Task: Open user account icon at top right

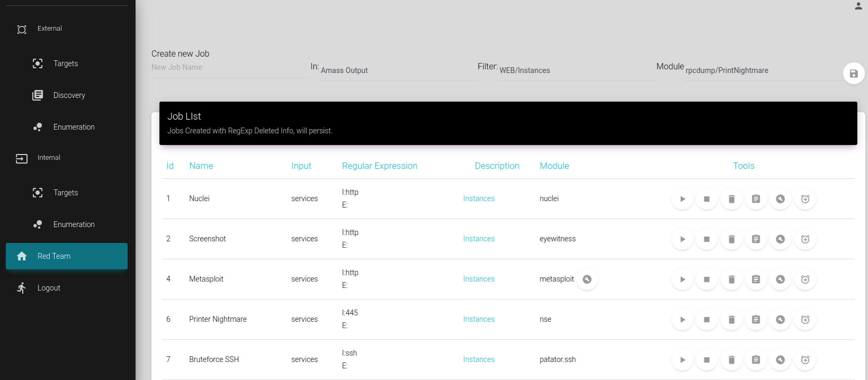Action: (858, 6)
